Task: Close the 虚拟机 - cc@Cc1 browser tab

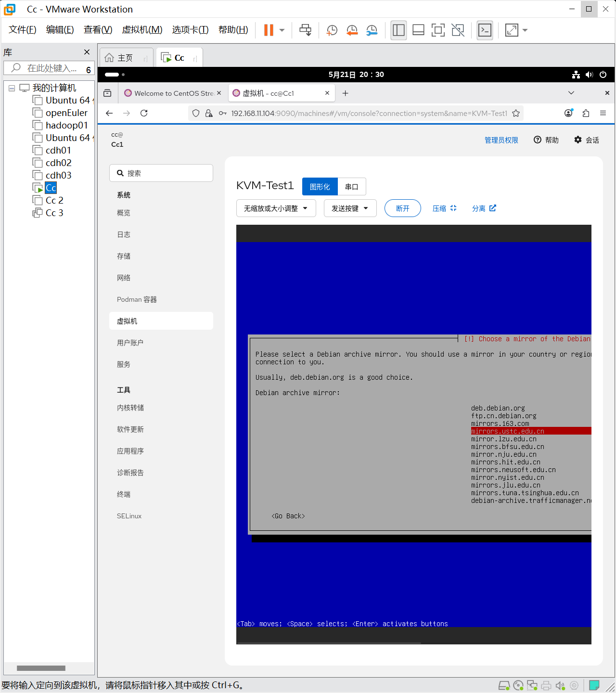Action: coord(327,93)
